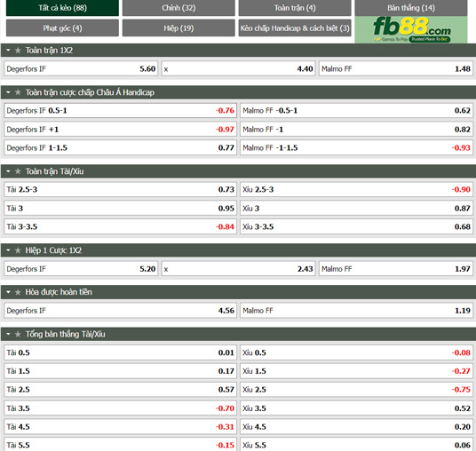The image size is (476, 451).
Task: Pick first half draw x at 2.43
Action: point(238,269)
